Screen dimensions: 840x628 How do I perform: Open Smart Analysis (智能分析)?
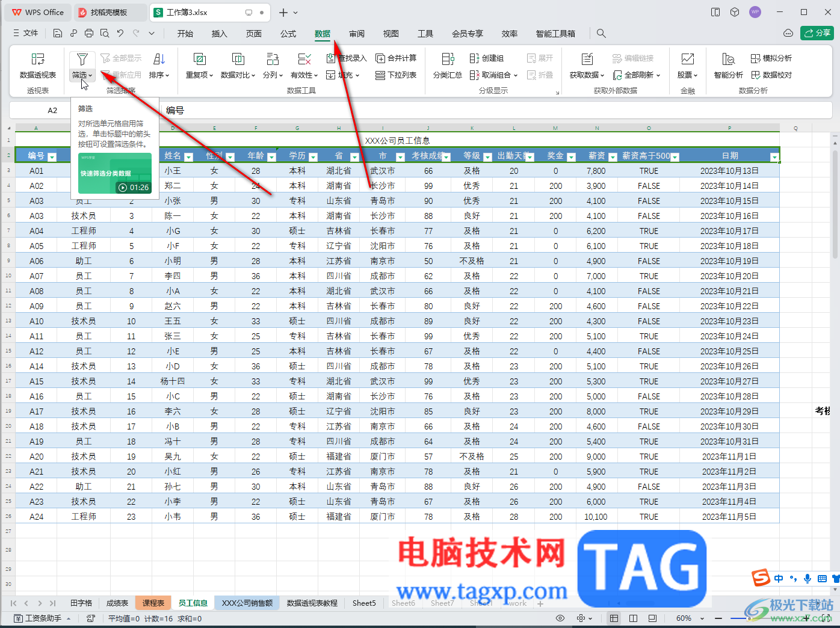728,66
